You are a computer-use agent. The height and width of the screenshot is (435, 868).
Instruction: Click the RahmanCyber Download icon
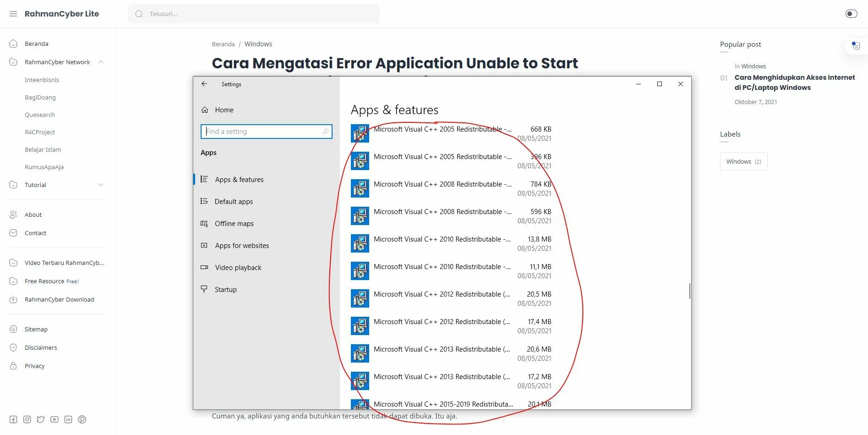tap(13, 299)
